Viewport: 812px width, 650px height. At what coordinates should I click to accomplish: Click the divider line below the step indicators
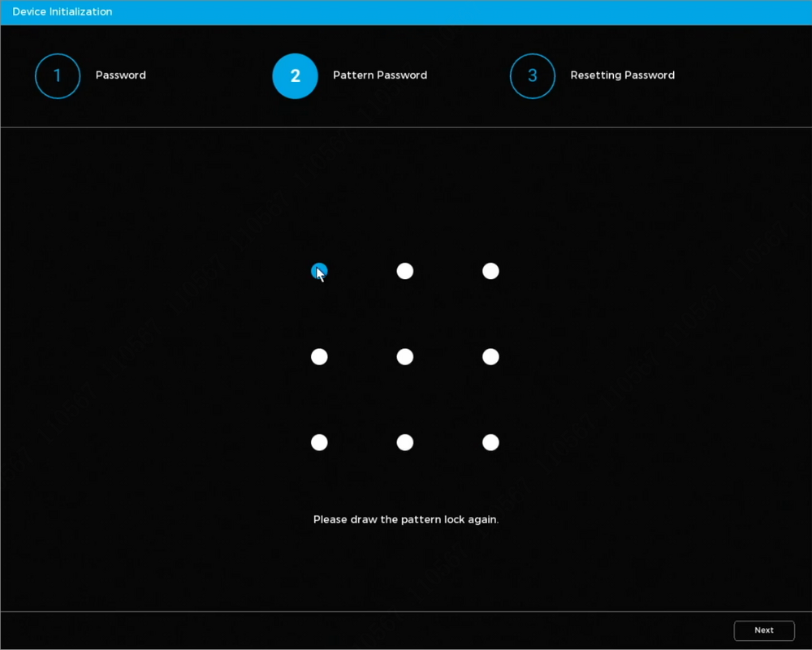coord(406,127)
